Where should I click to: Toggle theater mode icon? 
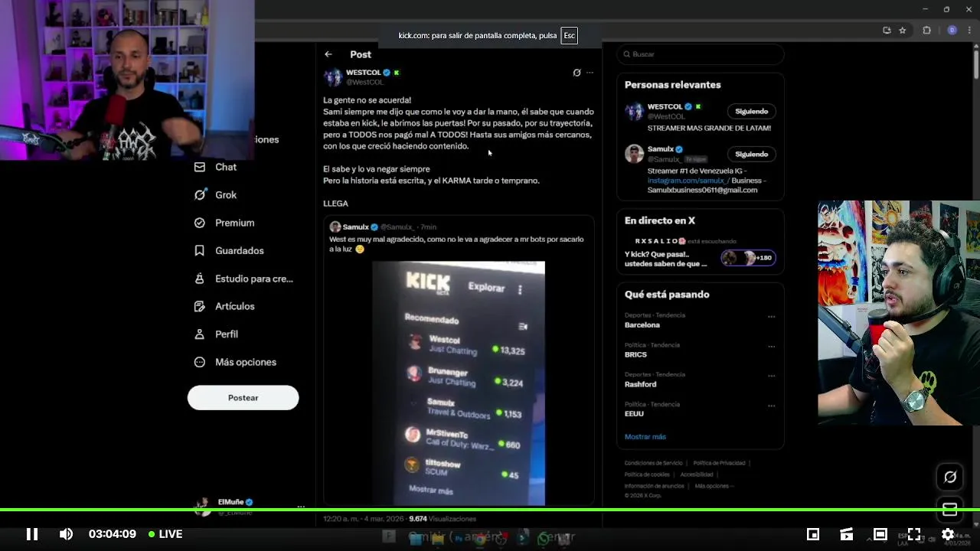(x=880, y=534)
